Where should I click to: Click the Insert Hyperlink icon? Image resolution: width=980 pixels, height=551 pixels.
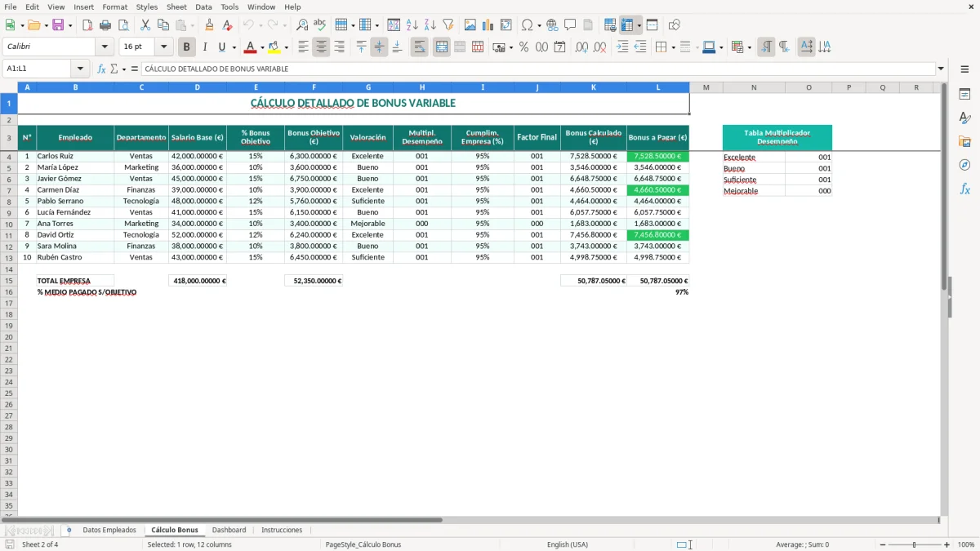[x=552, y=25]
